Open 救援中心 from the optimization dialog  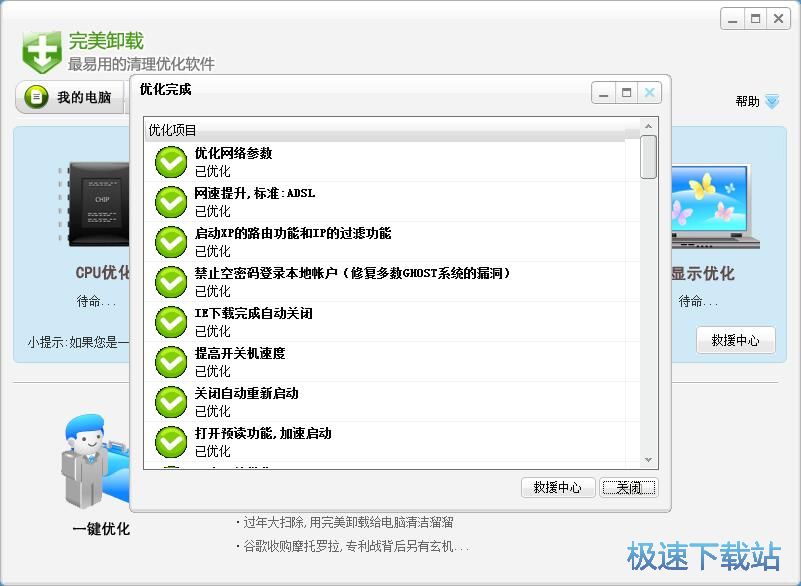[557, 487]
